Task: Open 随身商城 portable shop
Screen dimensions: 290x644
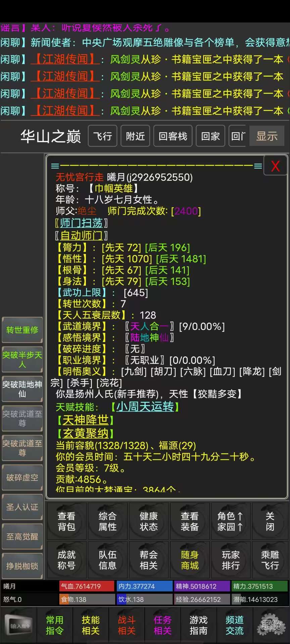Action: tap(190, 560)
